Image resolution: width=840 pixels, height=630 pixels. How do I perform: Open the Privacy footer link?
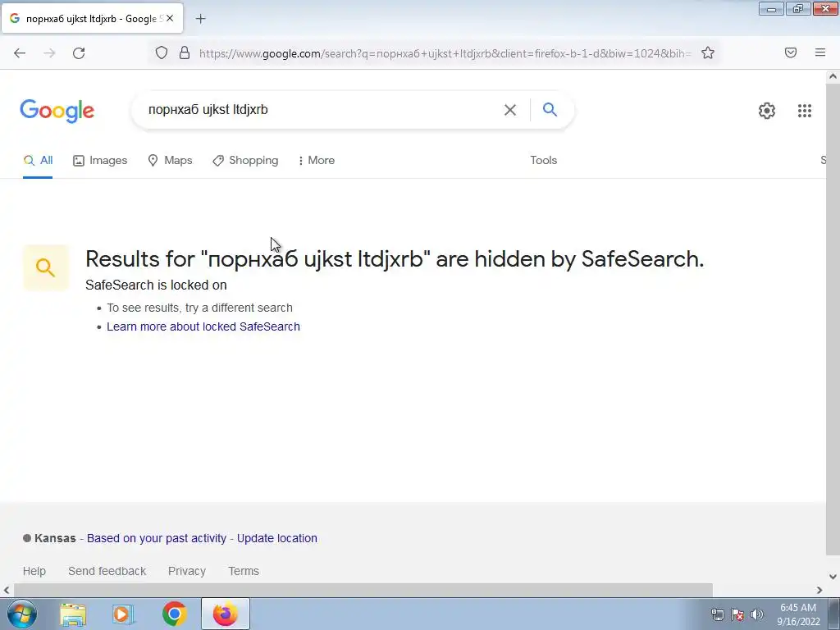(187, 571)
